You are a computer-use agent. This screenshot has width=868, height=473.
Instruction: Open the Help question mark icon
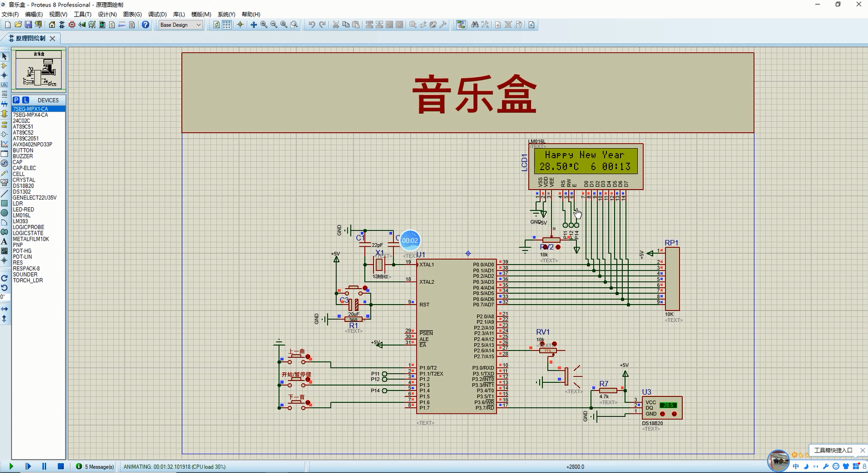(145, 25)
